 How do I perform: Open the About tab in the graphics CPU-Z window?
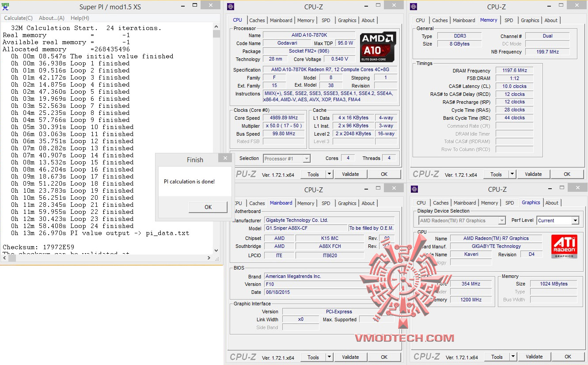[552, 203]
